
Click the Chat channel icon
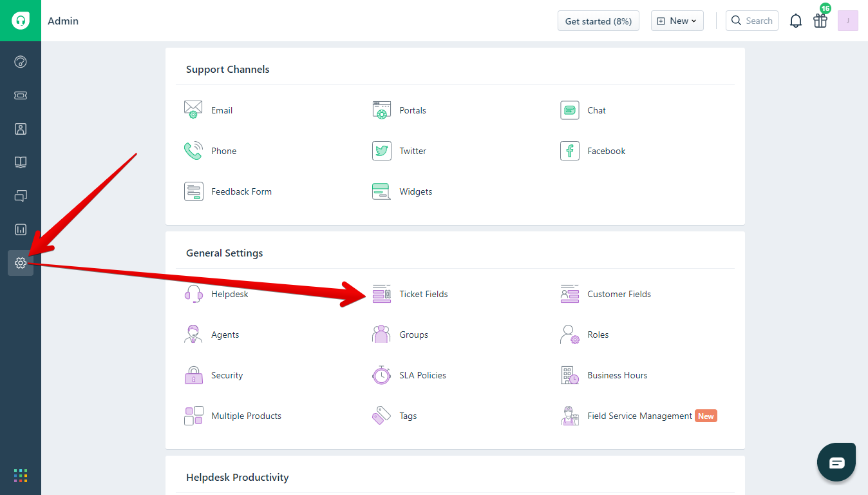[x=570, y=110]
